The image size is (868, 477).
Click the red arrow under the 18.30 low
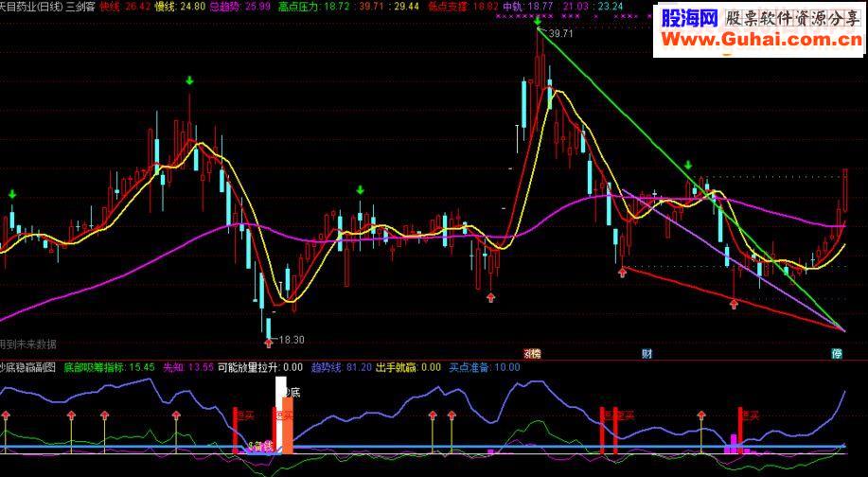coord(269,344)
